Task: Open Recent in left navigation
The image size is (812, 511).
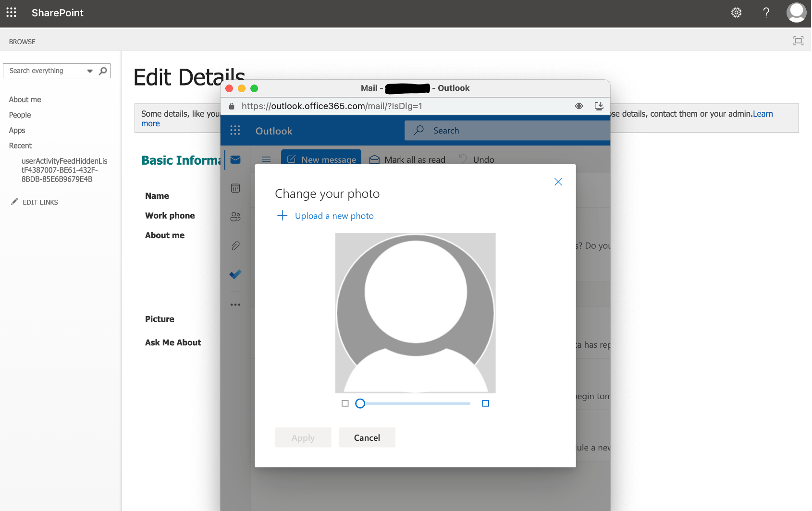Action: [x=20, y=146]
